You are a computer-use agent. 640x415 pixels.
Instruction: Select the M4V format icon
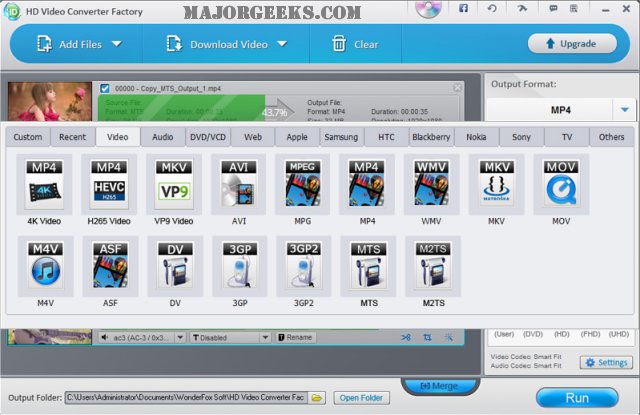45,266
